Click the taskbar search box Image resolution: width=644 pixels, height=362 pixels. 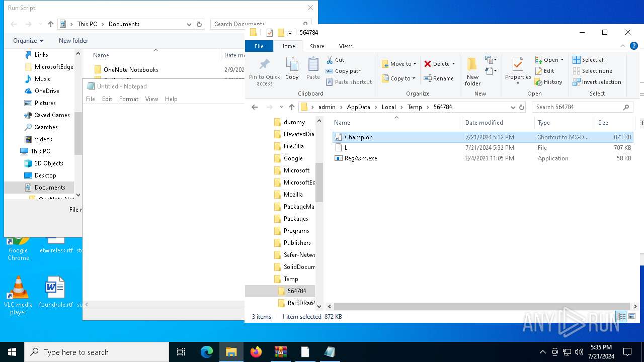(97, 352)
